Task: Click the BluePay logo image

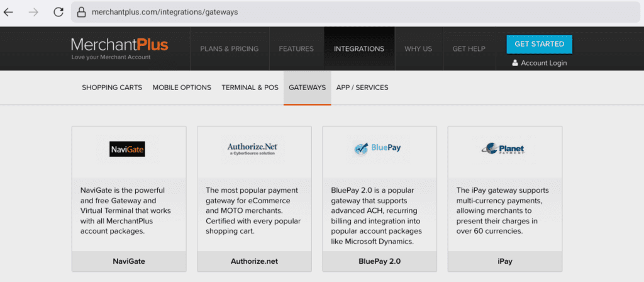Action: tap(378, 149)
